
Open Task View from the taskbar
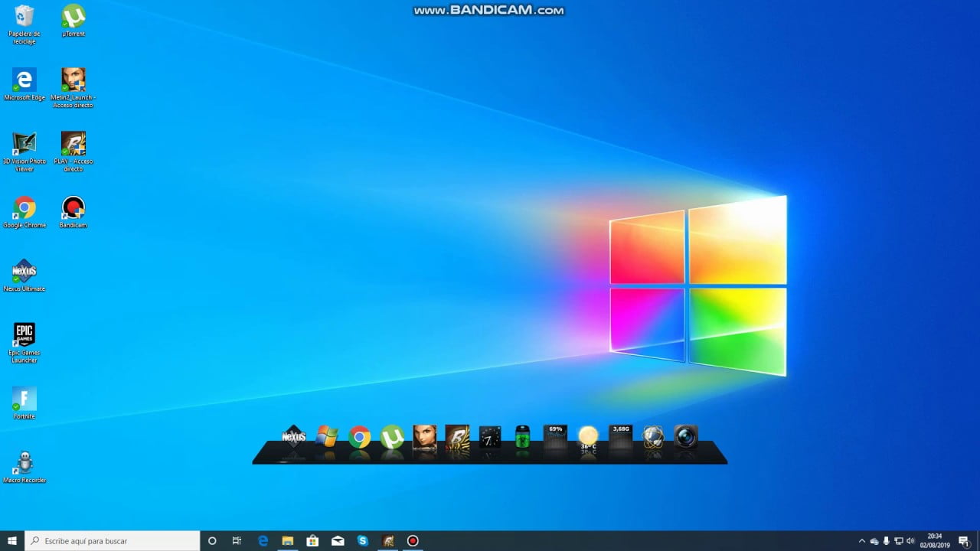click(237, 541)
